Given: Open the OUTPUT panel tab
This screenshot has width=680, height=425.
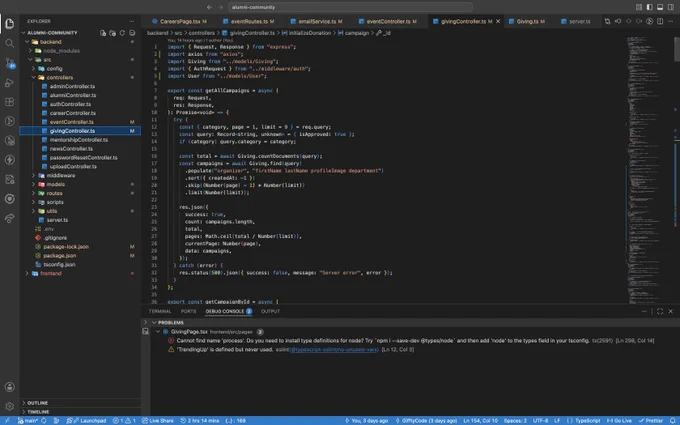Looking at the screenshot, I should (x=270, y=311).
